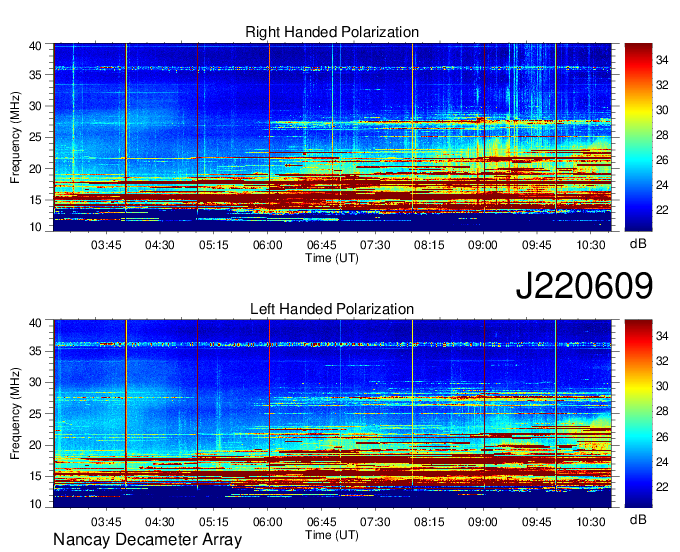Click the 09:45 time tick under Left Handed plot

(536, 522)
